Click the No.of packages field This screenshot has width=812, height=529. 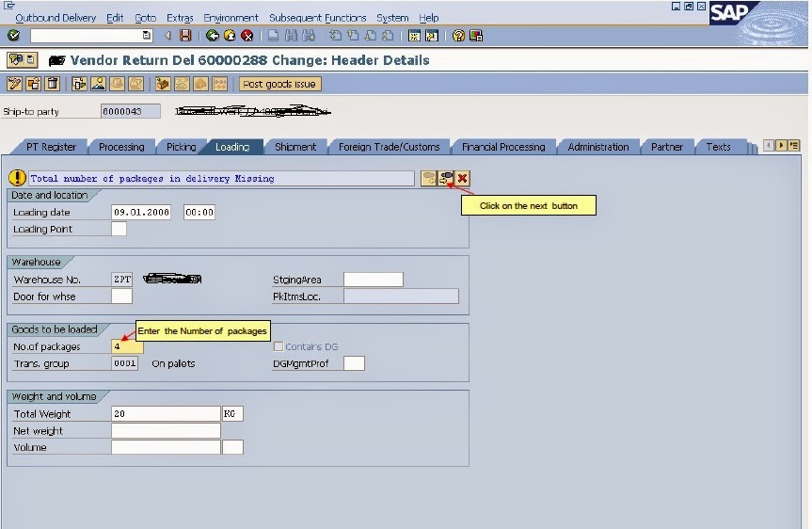127,346
